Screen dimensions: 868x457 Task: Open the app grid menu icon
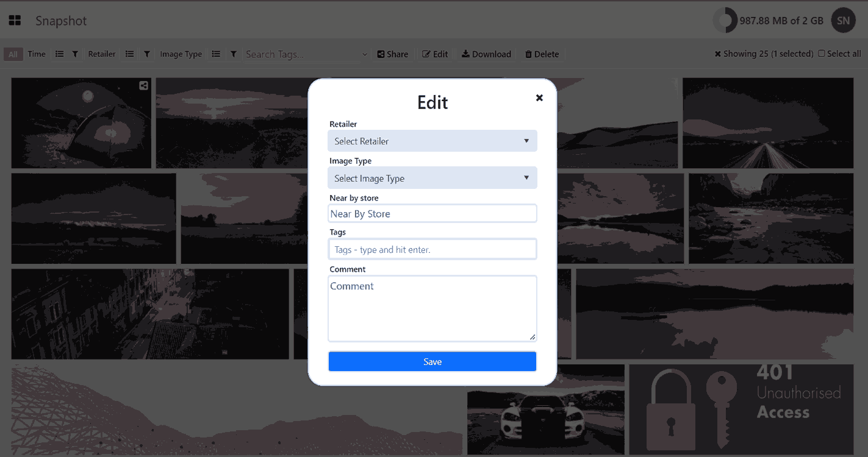pyautogui.click(x=15, y=21)
